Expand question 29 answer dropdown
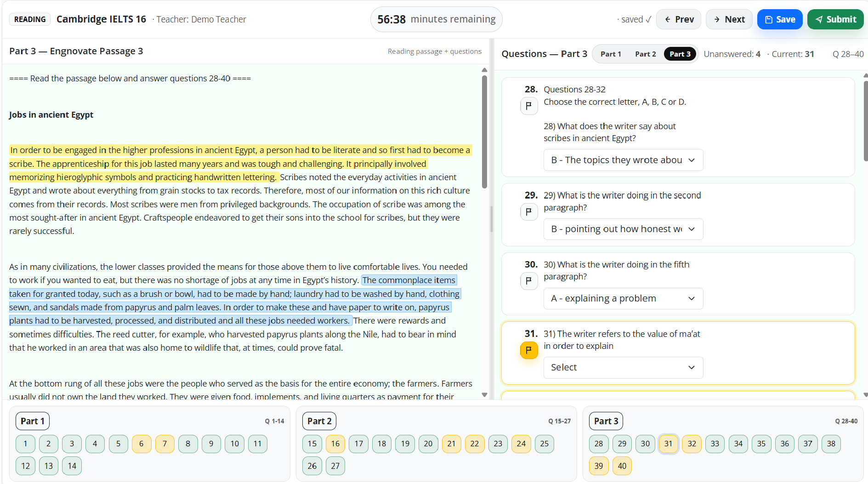The width and height of the screenshot is (868, 484). 623,229
